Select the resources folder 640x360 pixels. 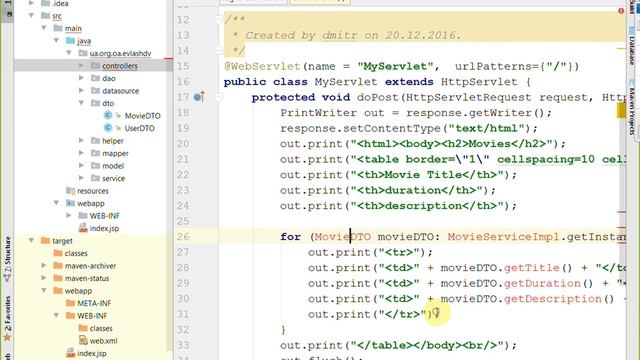pyautogui.click(x=93, y=191)
